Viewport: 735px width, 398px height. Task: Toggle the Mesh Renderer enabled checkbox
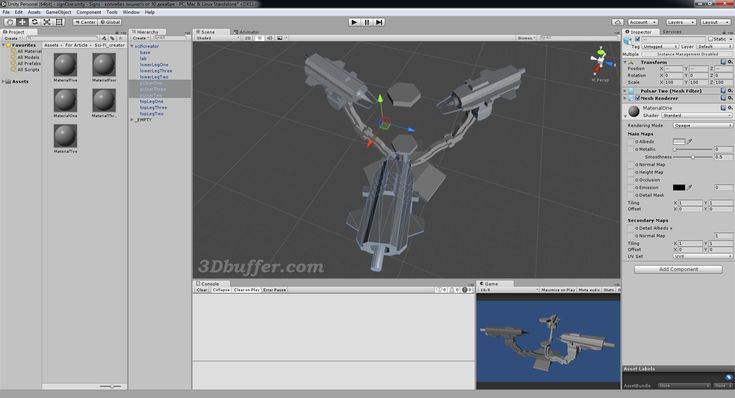tap(638, 98)
